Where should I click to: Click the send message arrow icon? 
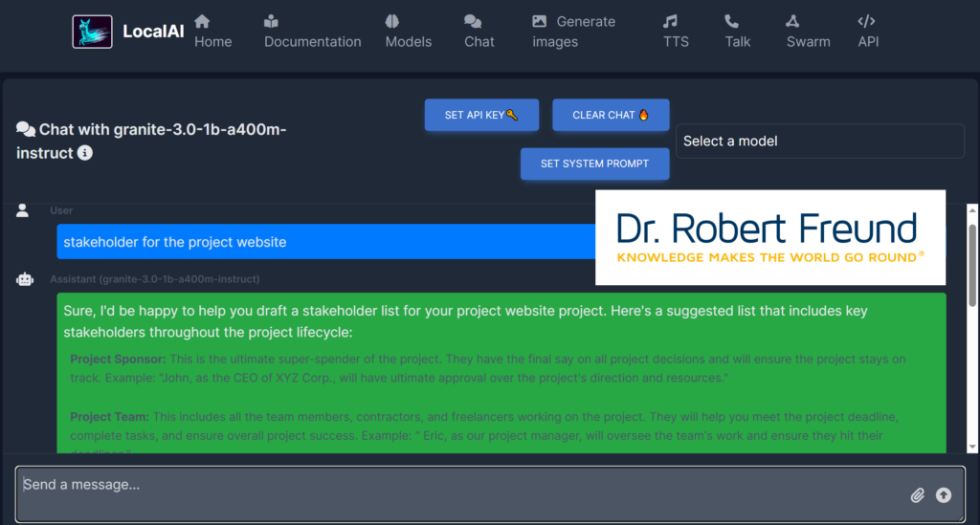pyautogui.click(x=943, y=495)
